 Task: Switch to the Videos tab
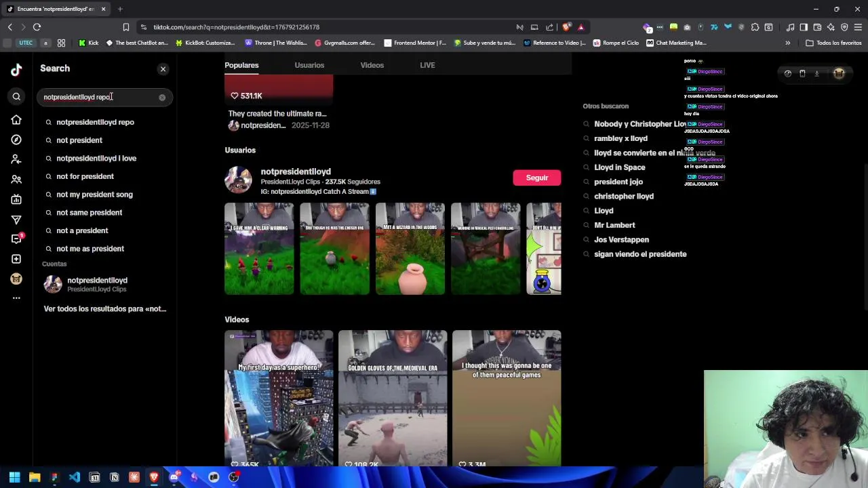pyautogui.click(x=372, y=65)
